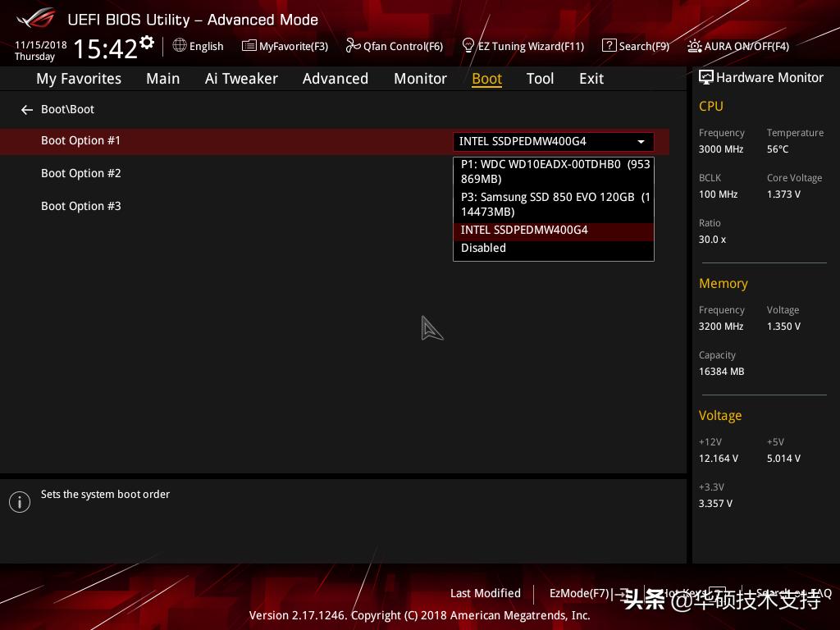
Task: Click the date 11/15/2018
Action: 41,44
